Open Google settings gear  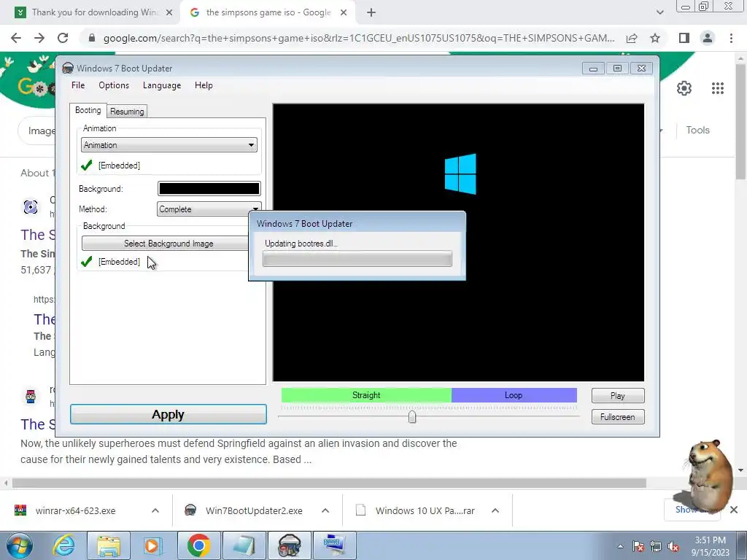click(x=684, y=88)
